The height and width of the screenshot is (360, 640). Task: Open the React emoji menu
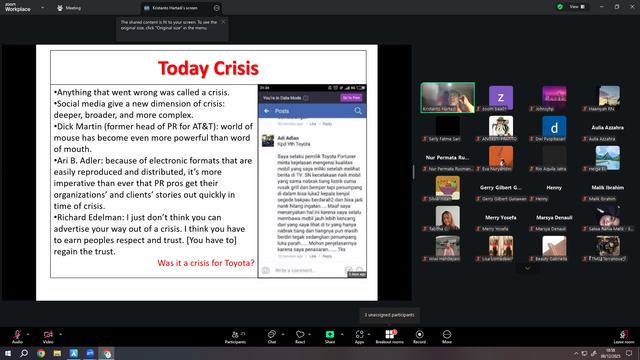(300, 337)
